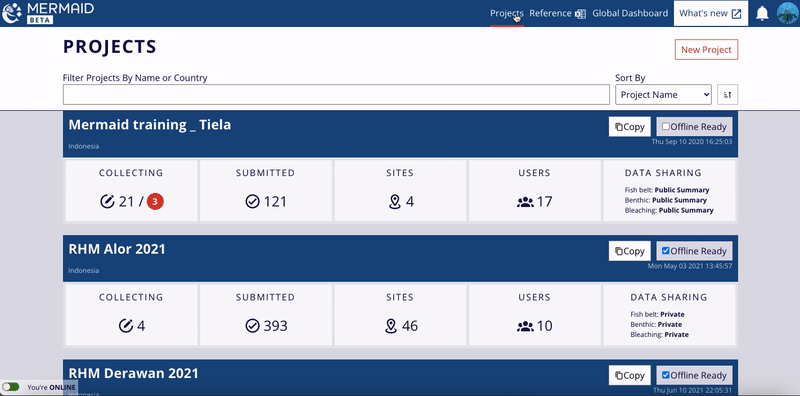Open the Sort By Project Name dropdown
Image resolution: width=800 pixels, height=396 pixels.
(x=663, y=94)
